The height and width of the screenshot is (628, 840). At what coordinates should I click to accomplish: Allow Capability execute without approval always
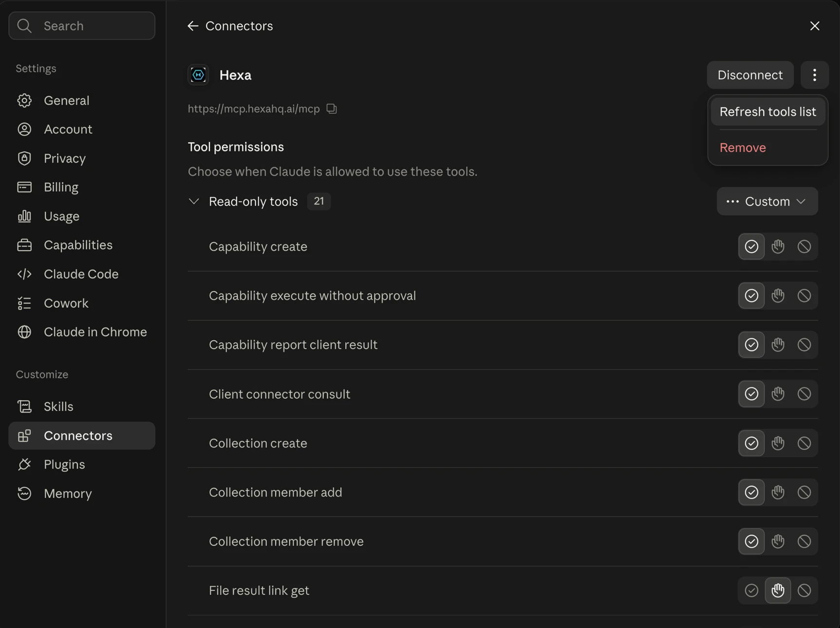(751, 296)
